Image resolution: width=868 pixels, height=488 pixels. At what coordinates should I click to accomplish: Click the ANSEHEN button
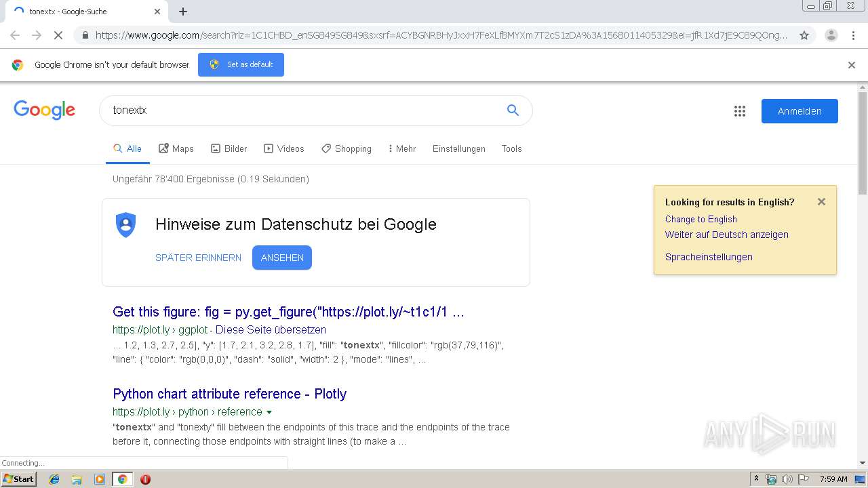[282, 258]
